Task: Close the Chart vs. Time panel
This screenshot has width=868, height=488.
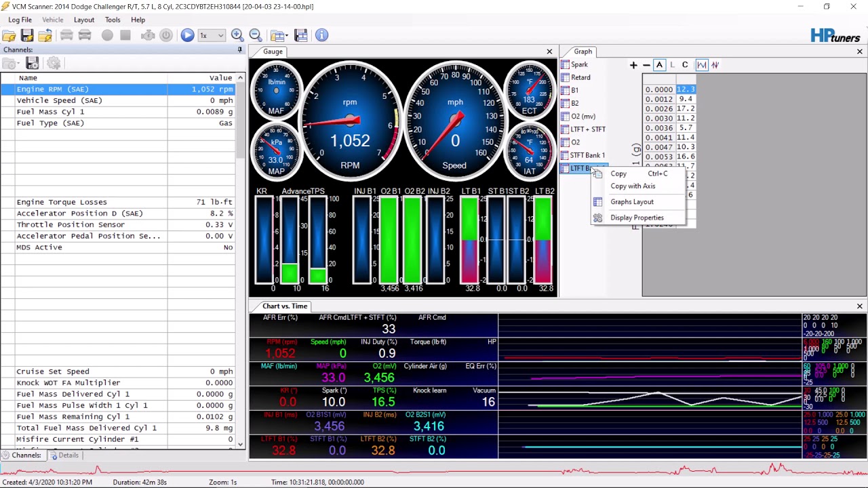Action: (859, 306)
